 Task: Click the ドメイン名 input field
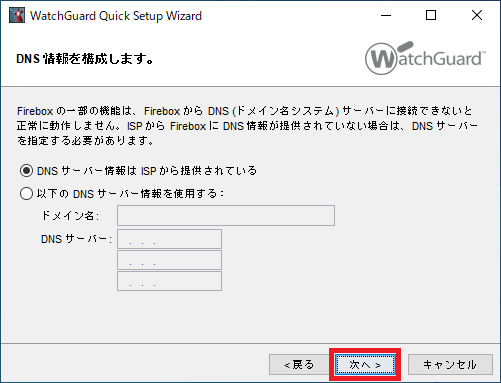[226, 216]
